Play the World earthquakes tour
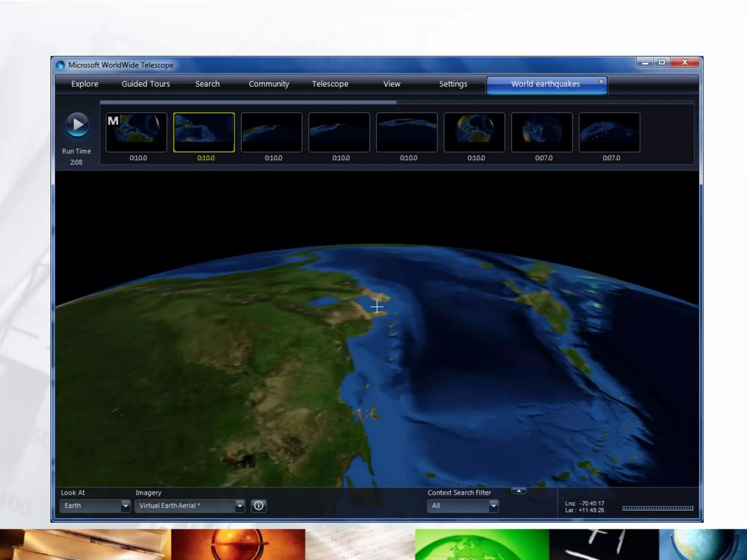 [77, 125]
